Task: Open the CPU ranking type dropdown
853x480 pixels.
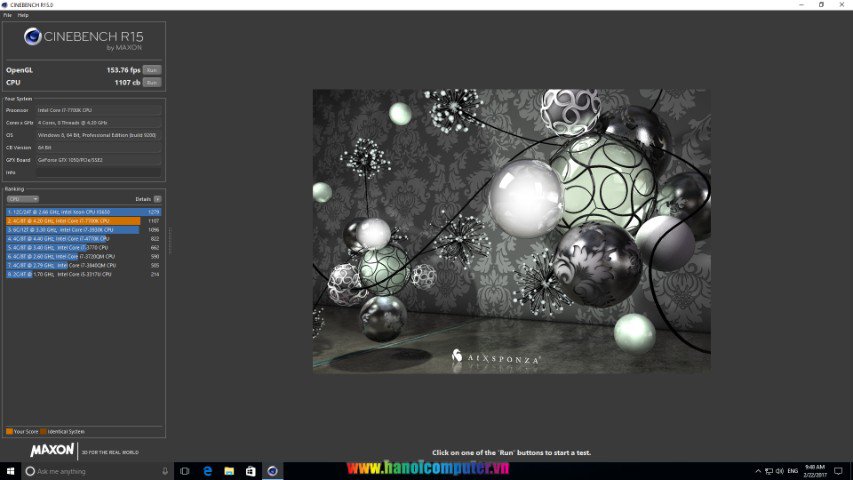Action: pos(22,199)
